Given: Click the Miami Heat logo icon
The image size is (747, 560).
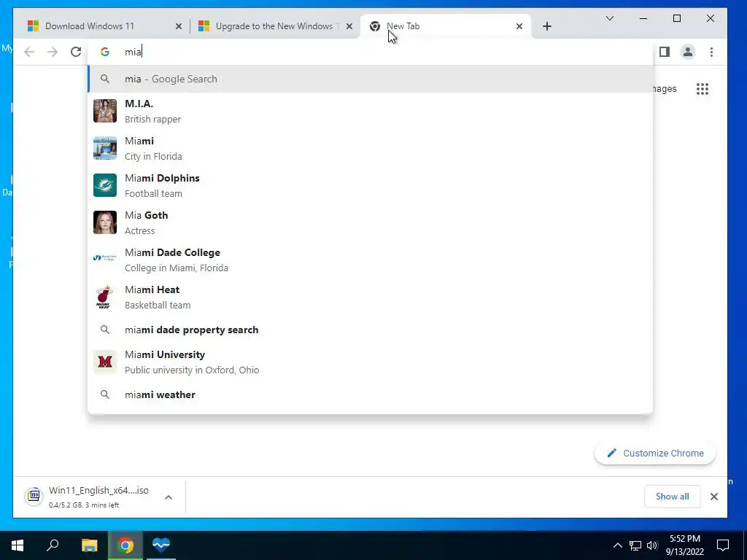Looking at the screenshot, I should point(105,297).
